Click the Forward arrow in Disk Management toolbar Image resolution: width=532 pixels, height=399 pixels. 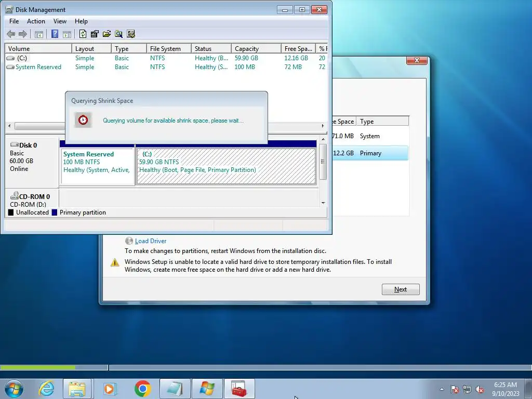point(23,34)
